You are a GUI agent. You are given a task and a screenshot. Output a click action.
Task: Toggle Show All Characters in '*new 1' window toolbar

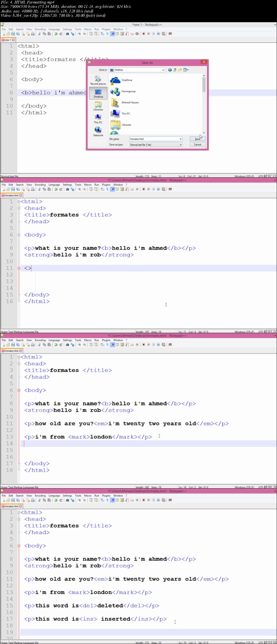pyautogui.click(x=107, y=34)
